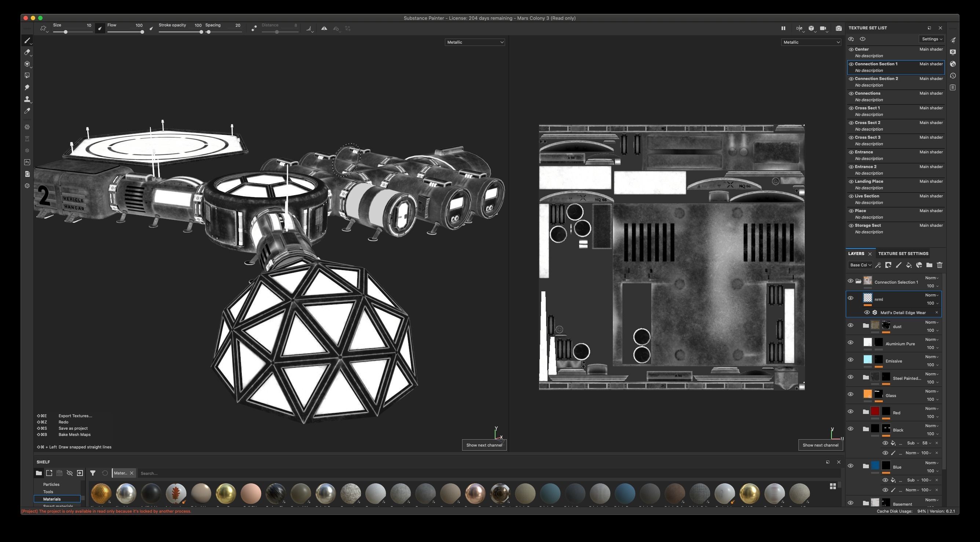980x542 pixels.
Task: Open the Base Col channel dropdown
Action: click(x=860, y=265)
